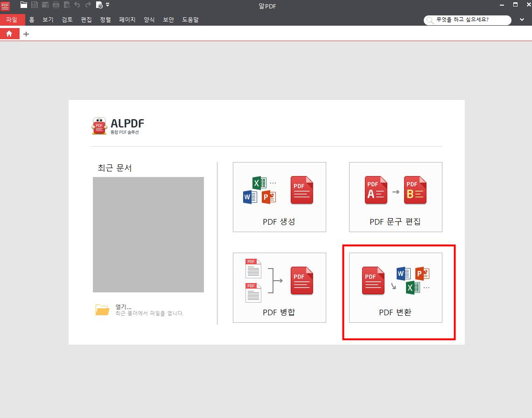Click the PDF A icon in 문구 편집 tile

(x=376, y=190)
